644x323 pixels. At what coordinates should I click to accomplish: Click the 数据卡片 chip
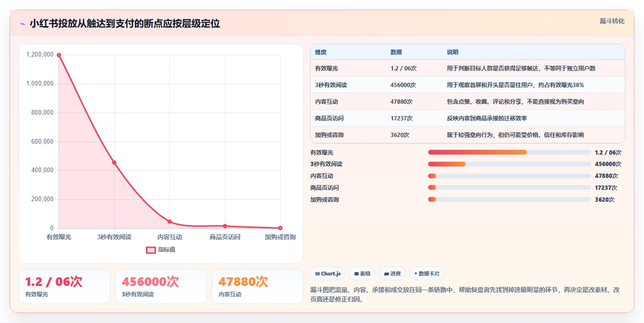click(427, 274)
